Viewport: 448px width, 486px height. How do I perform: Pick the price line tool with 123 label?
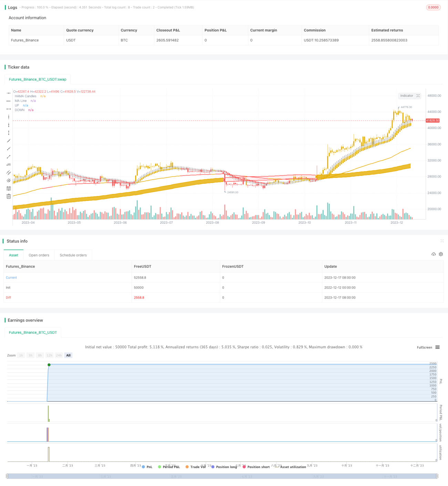click(x=9, y=164)
